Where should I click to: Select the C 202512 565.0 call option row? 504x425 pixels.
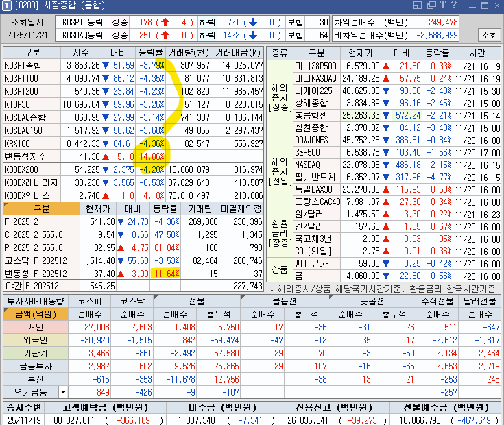pos(133,234)
